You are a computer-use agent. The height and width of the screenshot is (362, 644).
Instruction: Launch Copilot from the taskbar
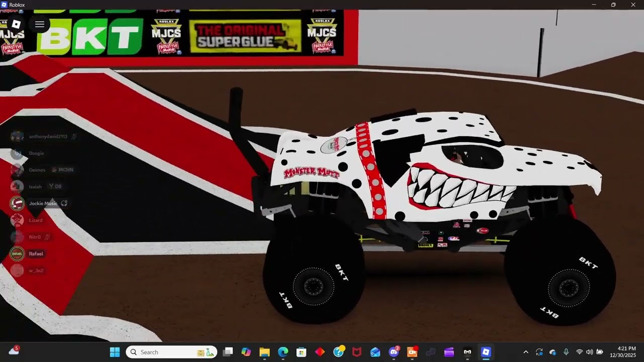click(246, 352)
